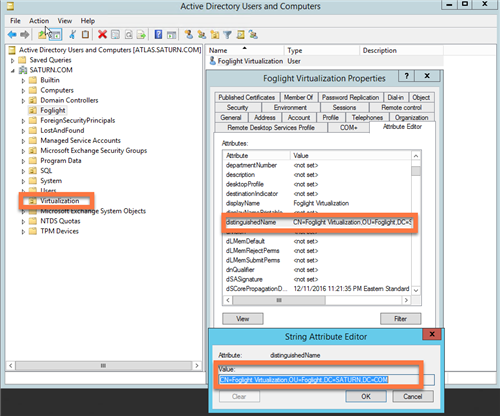Select the Virtualization tree folder
This screenshot has width=500, height=416.
(x=60, y=201)
